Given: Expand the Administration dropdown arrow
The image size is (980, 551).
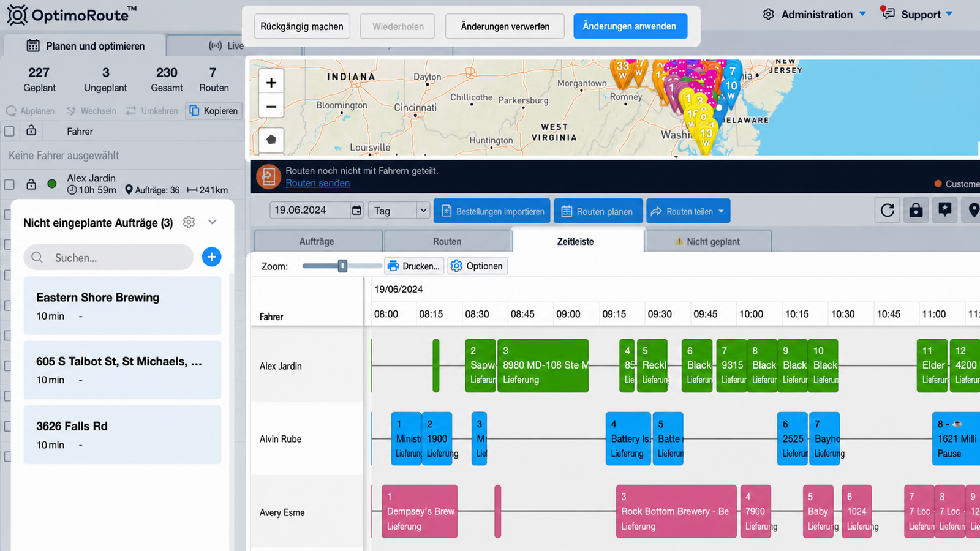Looking at the screenshot, I should [862, 13].
